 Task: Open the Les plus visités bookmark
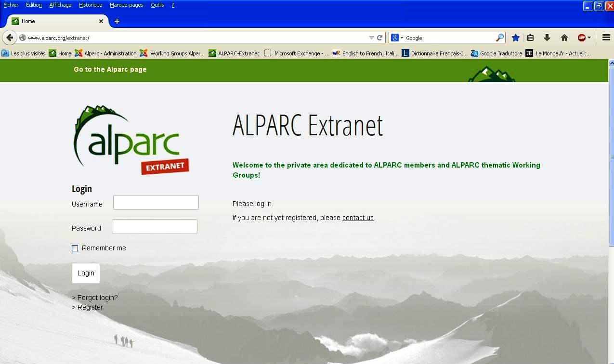(x=24, y=53)
